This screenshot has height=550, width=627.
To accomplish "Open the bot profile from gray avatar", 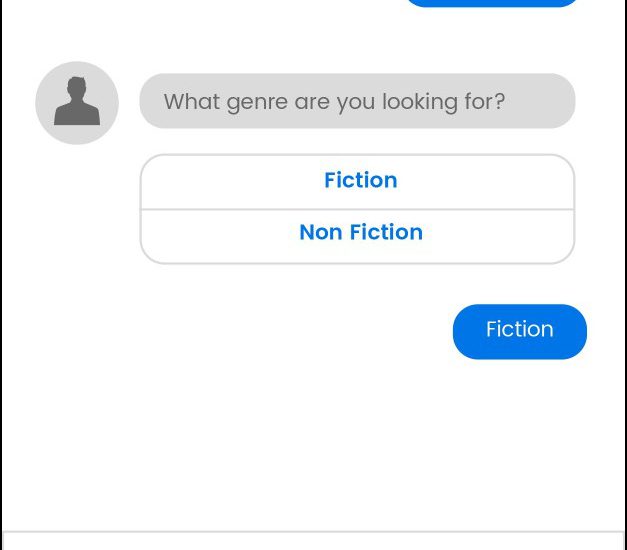I will click(77, 103).
